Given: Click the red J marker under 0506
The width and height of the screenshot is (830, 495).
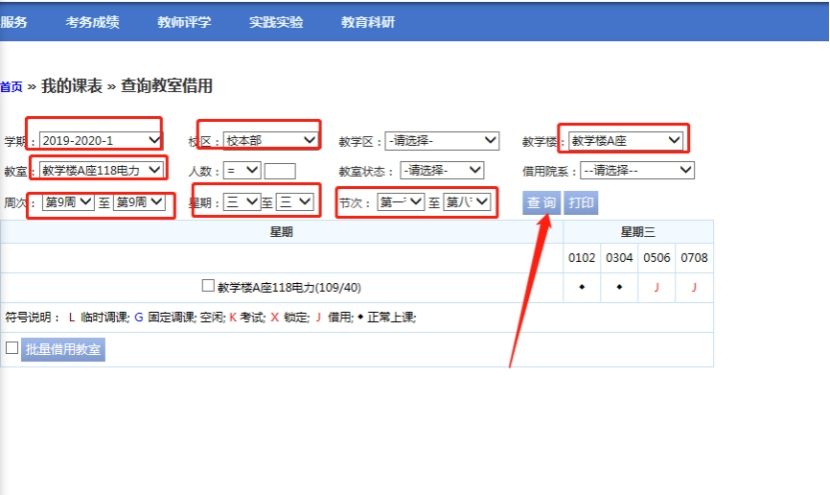Looking at the screenshot, I should [657, 288].
